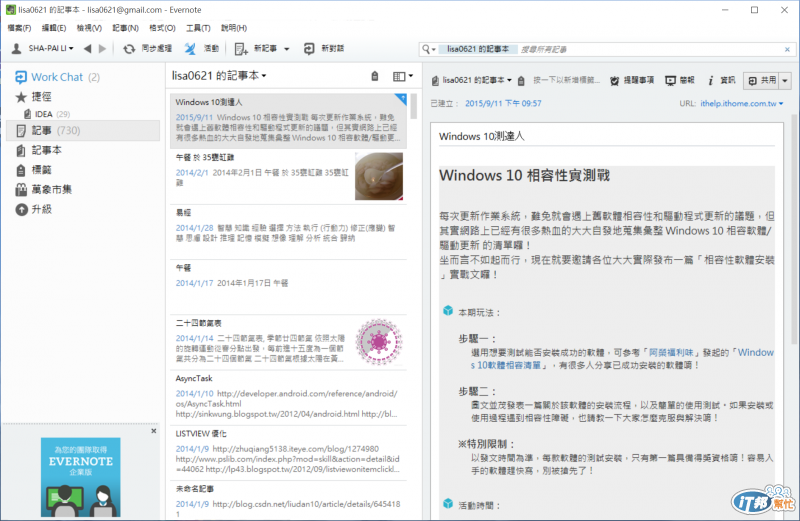This screenshot has width=800, height=521.
Task: Set reminder with 提醒事項 button
Action: 632,80
